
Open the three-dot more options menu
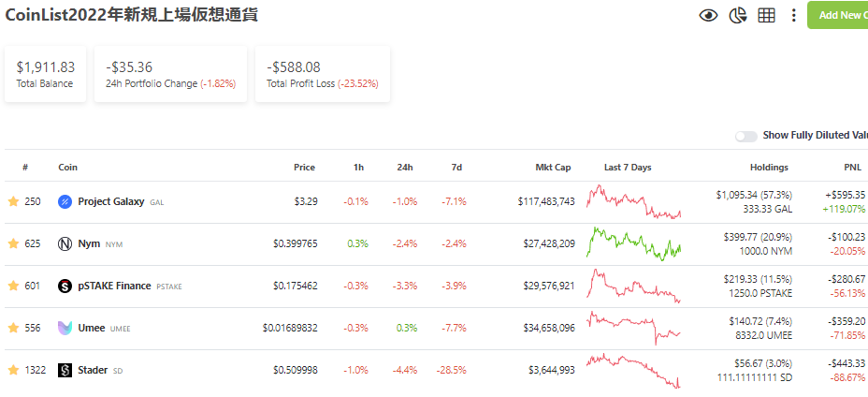pyautogui.click(x=794, y=16)
